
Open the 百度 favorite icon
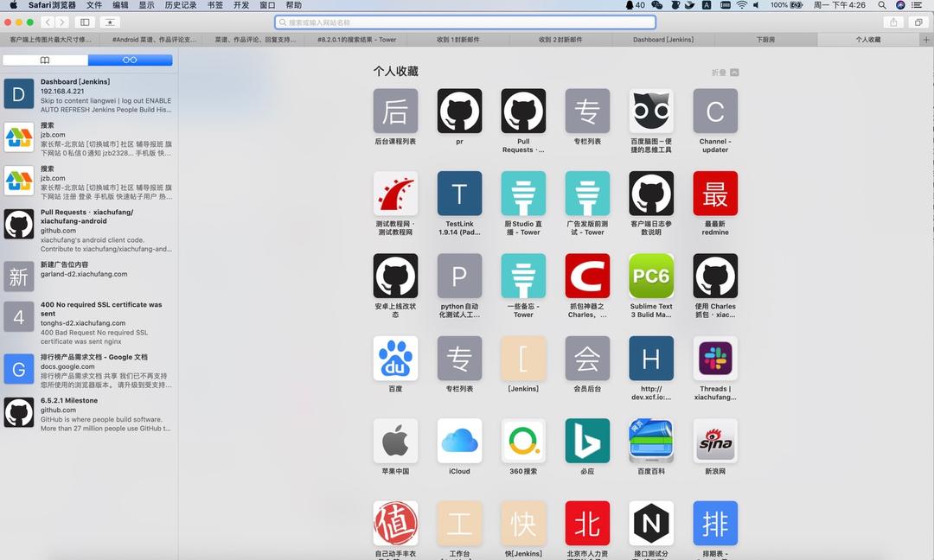pos(395,359)
